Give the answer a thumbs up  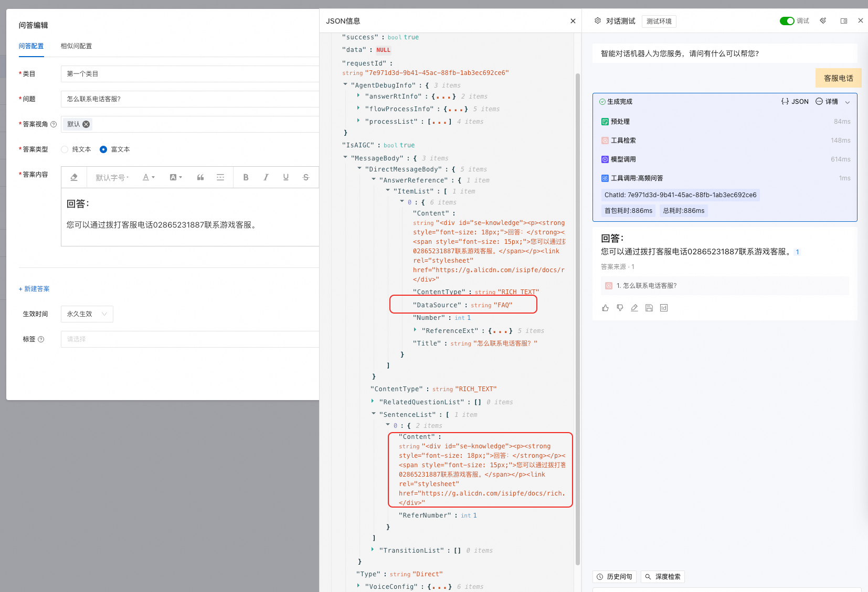(605, 308)
